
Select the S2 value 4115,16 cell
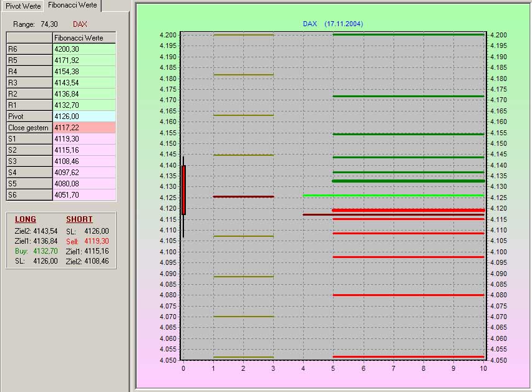[84, 150]
